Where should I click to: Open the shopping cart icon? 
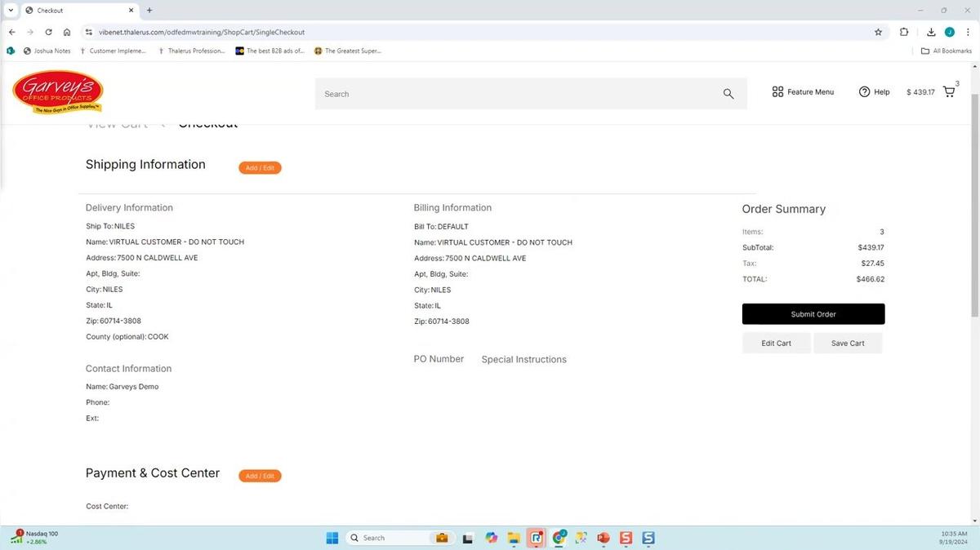click(x=949, y=92)
